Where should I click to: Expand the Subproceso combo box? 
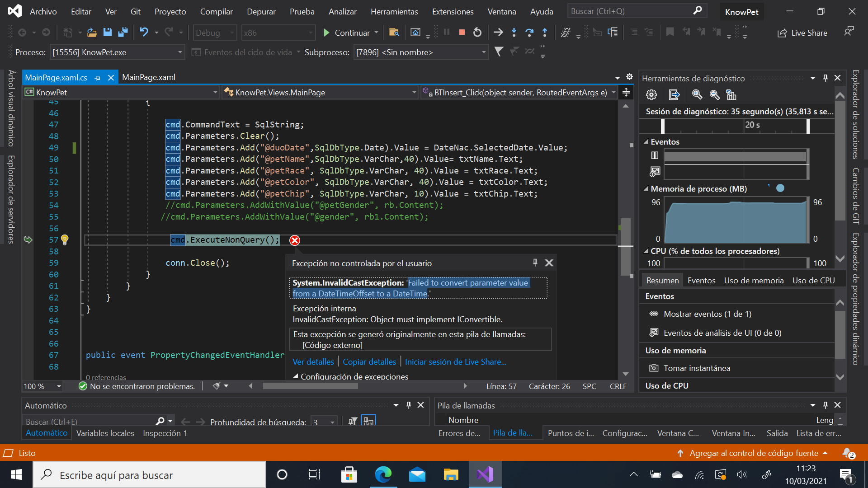pos(484,52)
